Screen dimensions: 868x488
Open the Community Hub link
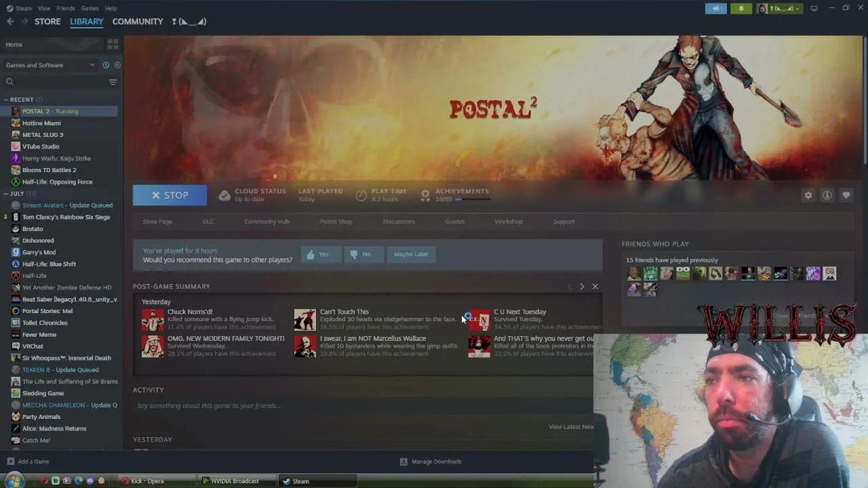click(x=267, y=222)
